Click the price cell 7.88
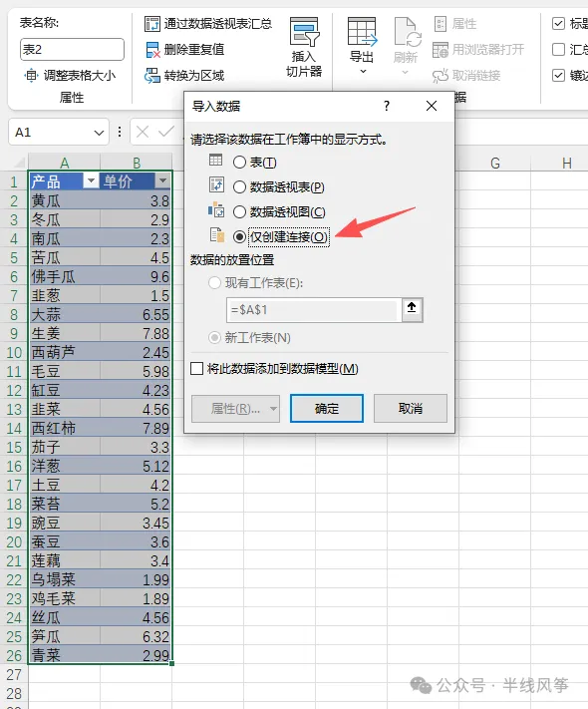This screenshot has width=588, height=709. pyautogui.click(x=137, y=334)
